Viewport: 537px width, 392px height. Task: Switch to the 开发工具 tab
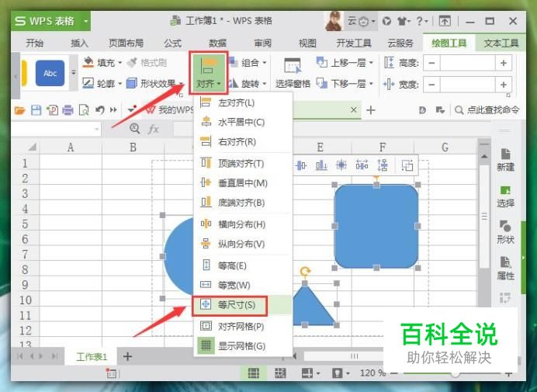click(354, 43)
